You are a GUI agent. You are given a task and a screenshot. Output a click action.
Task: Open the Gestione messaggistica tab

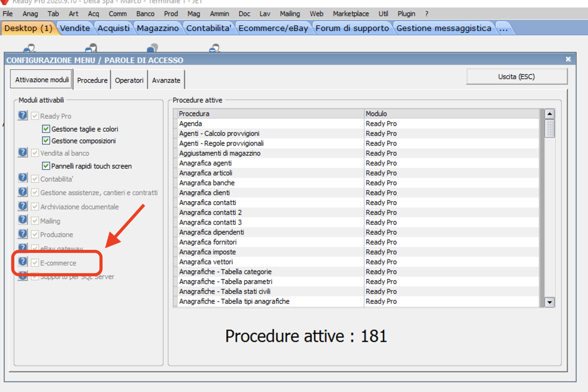point(444,28)
